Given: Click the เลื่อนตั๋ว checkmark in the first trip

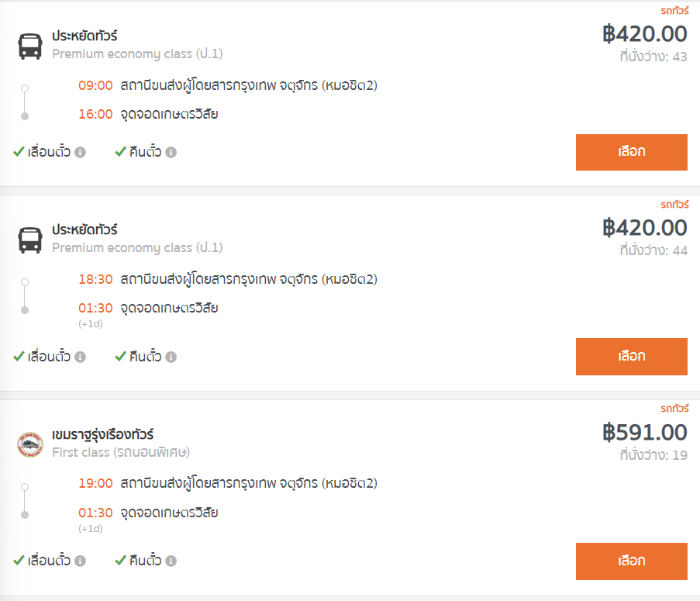Looking at the screenshot, I should (19, 152).
